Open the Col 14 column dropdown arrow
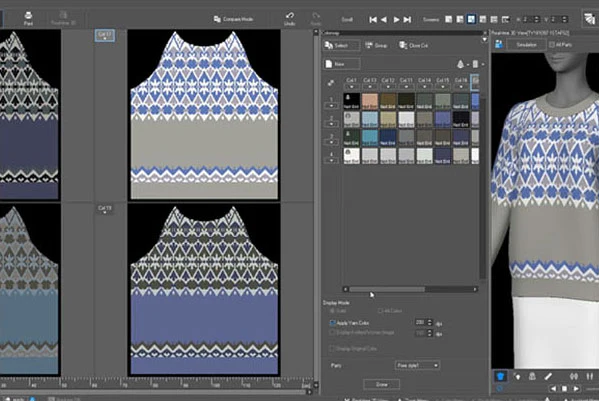This screenshot has width=599, height=401. (424, 87)
